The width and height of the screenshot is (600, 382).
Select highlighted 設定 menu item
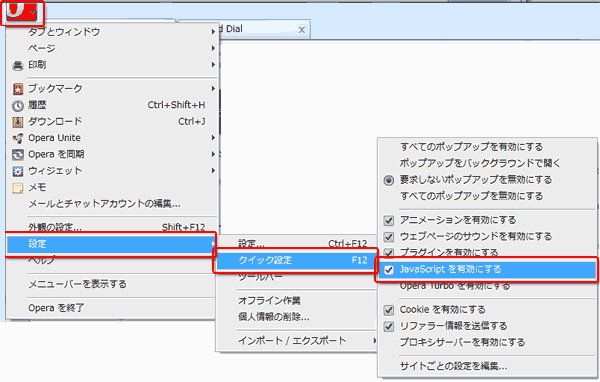[x=112, y=244]
